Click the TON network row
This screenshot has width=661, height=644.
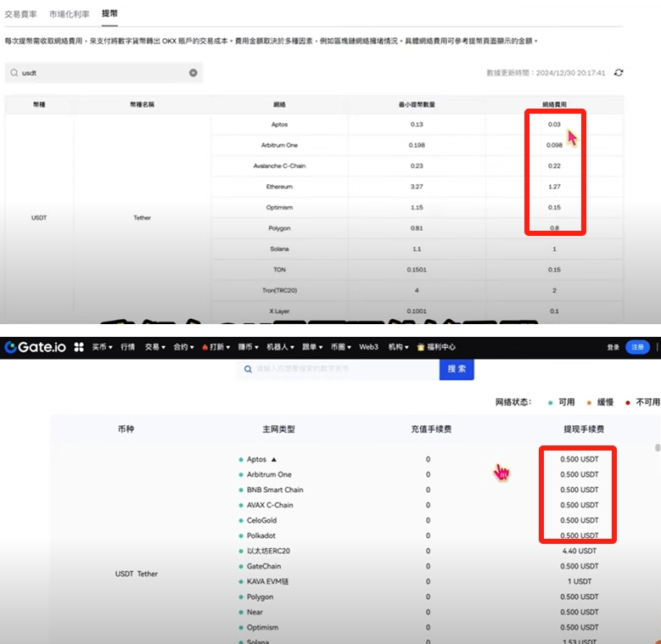tap(417, 270)
